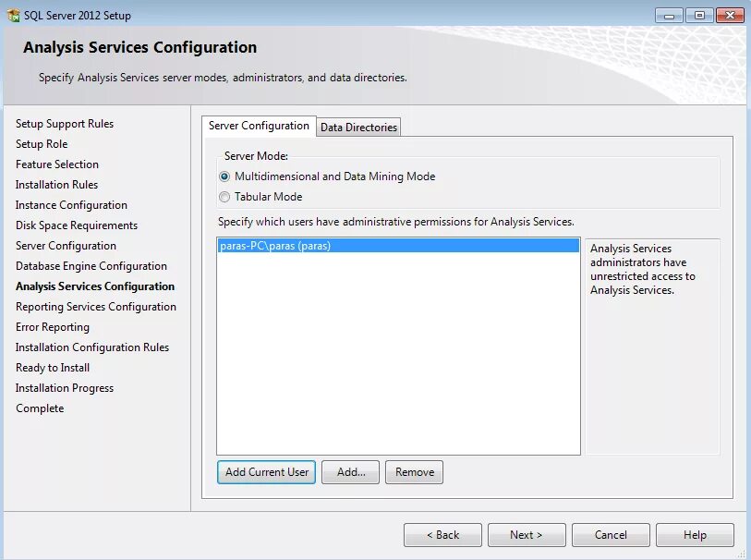The height and width of the screenshot is (560, 751).
Task: Proceed with the Next > button
Action: coord(527,535)
